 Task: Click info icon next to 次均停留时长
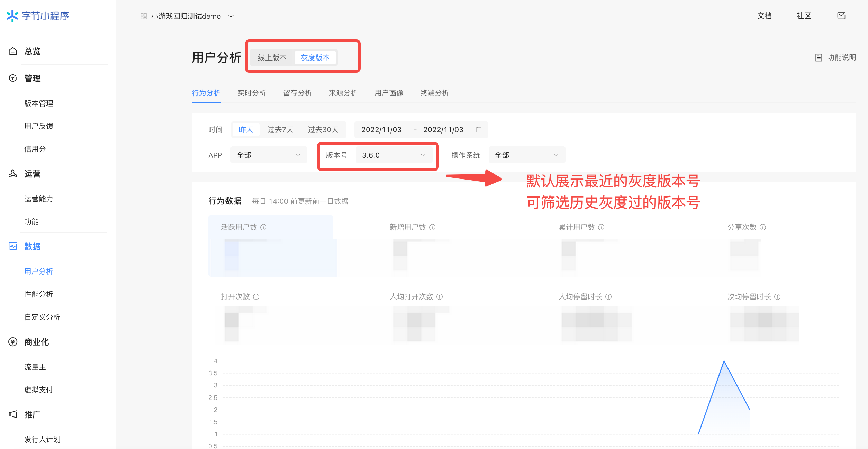coord(777,297)
